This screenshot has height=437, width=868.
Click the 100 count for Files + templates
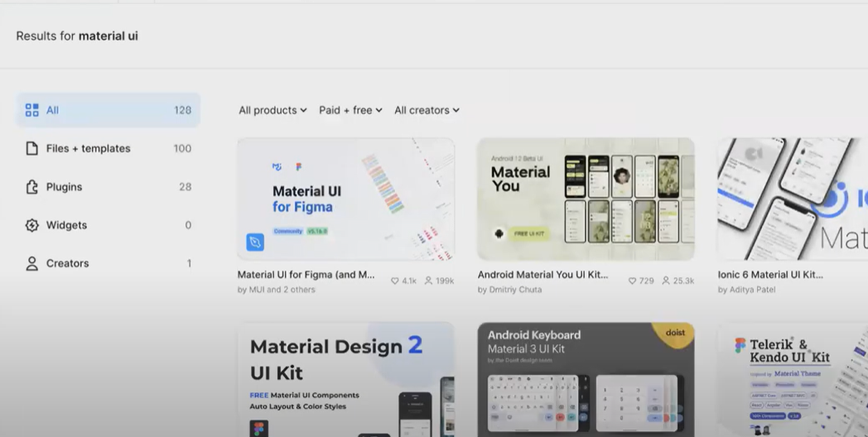tap(183, 148)
